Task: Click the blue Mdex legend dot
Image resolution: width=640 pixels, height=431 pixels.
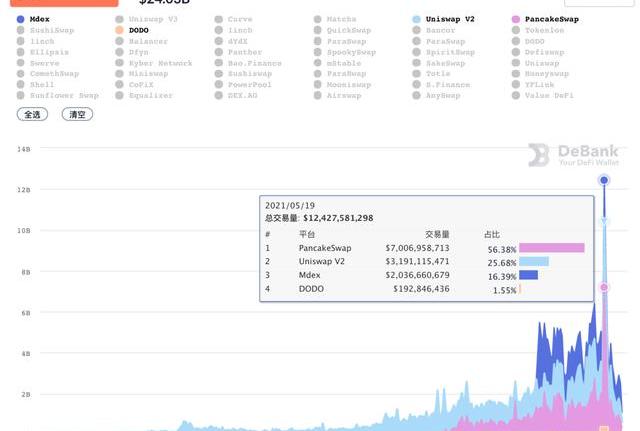Action: 21,19
